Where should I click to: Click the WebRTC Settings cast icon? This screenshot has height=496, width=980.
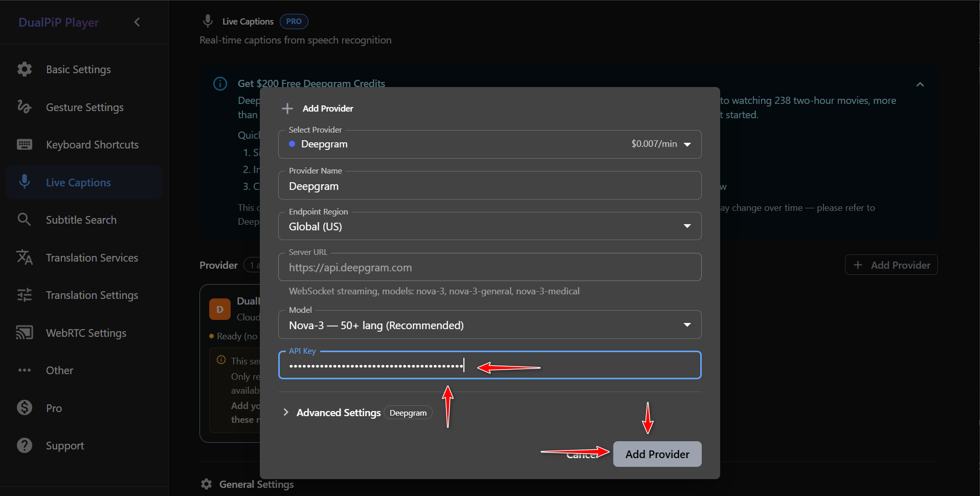[x=25, y=333]
